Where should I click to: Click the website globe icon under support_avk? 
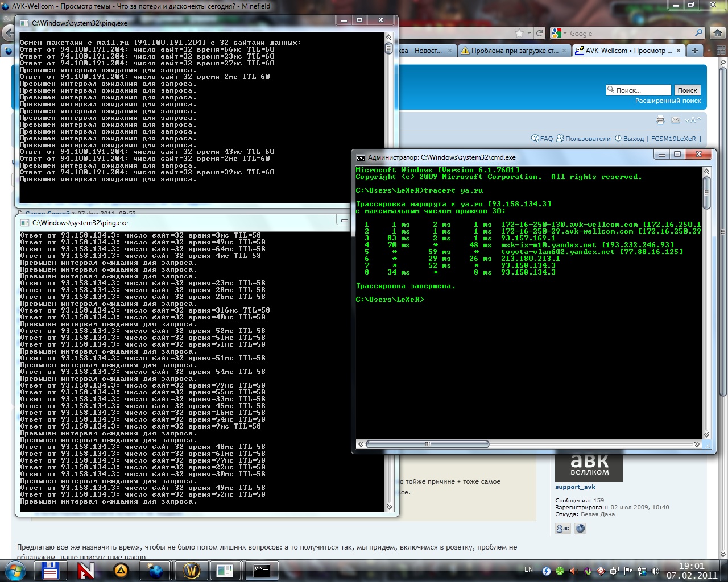580,529
